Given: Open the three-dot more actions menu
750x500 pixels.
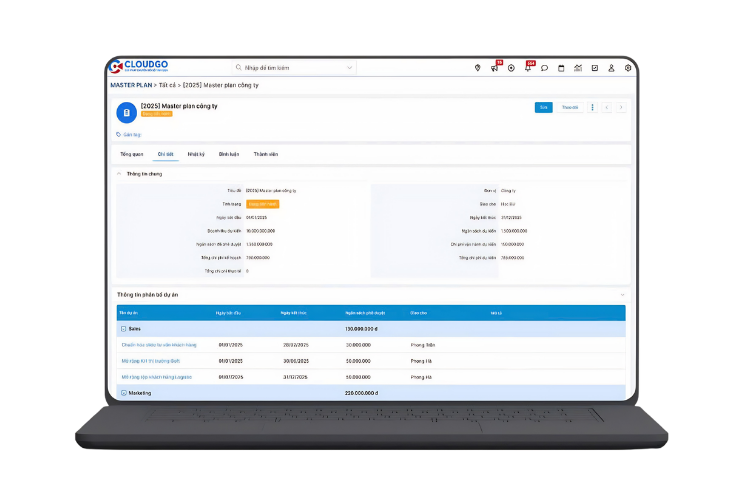Looking at the screenshot, I should (x=592, y=107).
